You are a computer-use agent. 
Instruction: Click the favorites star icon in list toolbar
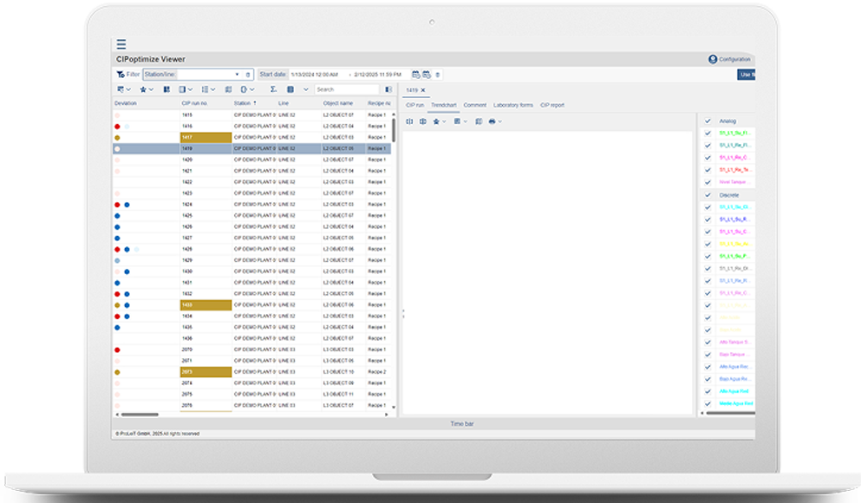[x=143, y=89]
